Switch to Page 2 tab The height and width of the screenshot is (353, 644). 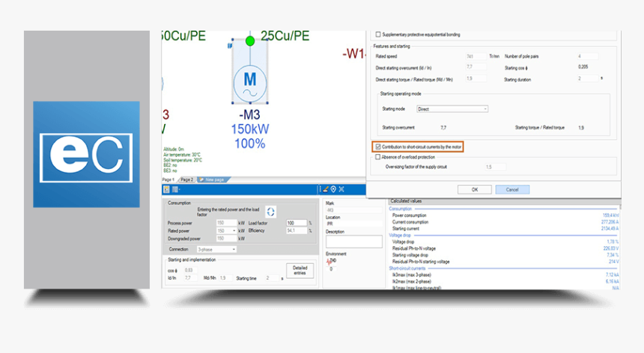(x=187, y=179)
